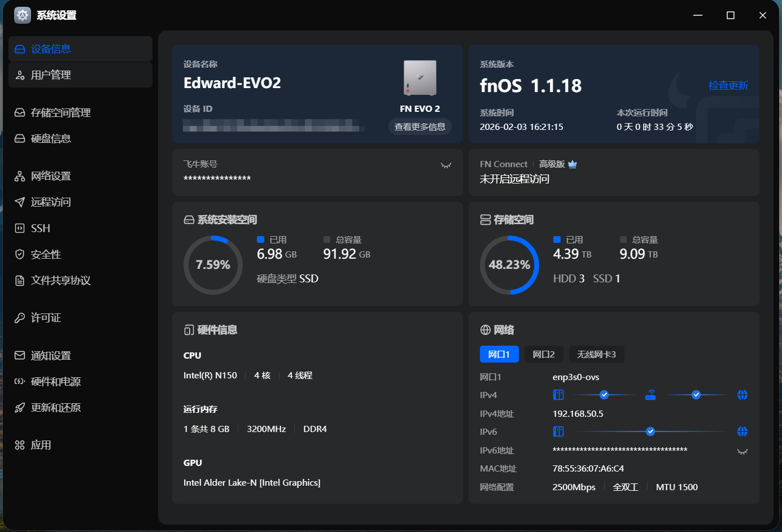The image size is (782, 532).
Task: Open 更新和还原 from sidebar
Action: [x=55, y=408]
